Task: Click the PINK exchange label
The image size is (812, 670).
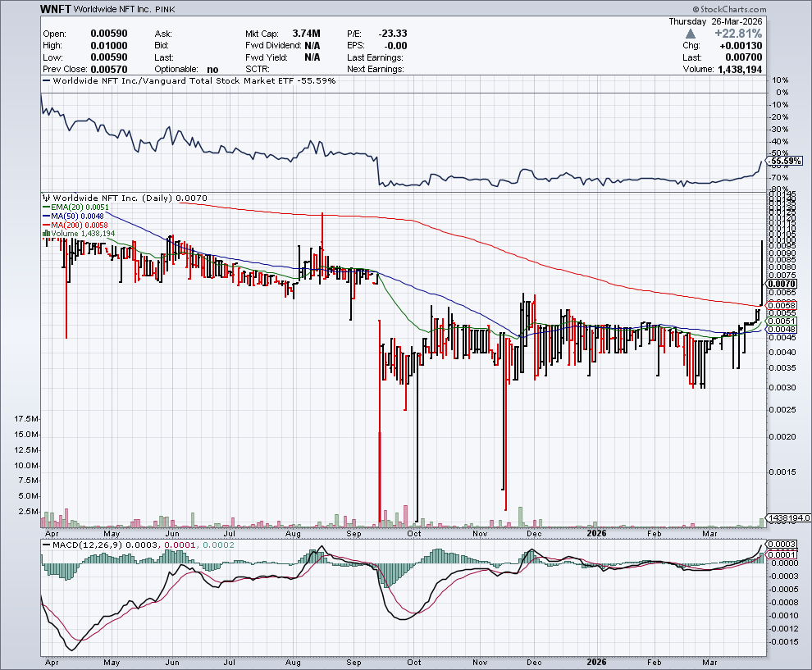Action: tap(165, 10)
